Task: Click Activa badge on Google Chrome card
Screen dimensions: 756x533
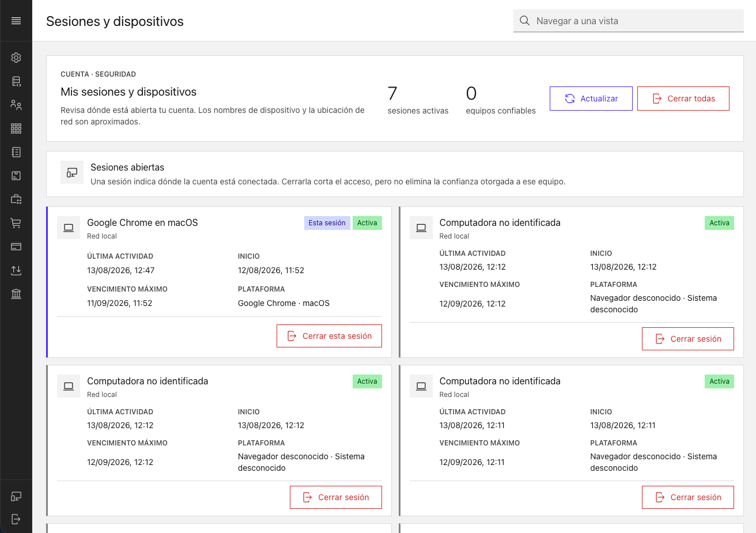Action: point(367,223)
